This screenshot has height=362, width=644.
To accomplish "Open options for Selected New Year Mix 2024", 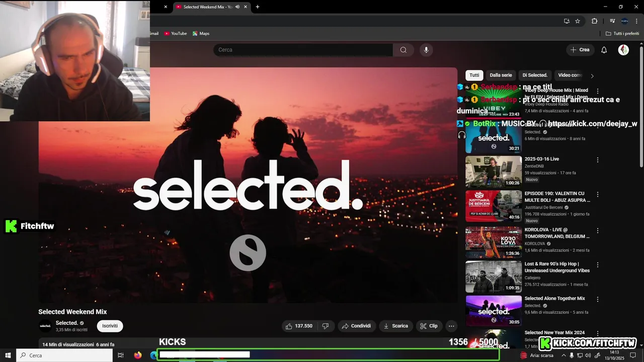I will 598,333.
